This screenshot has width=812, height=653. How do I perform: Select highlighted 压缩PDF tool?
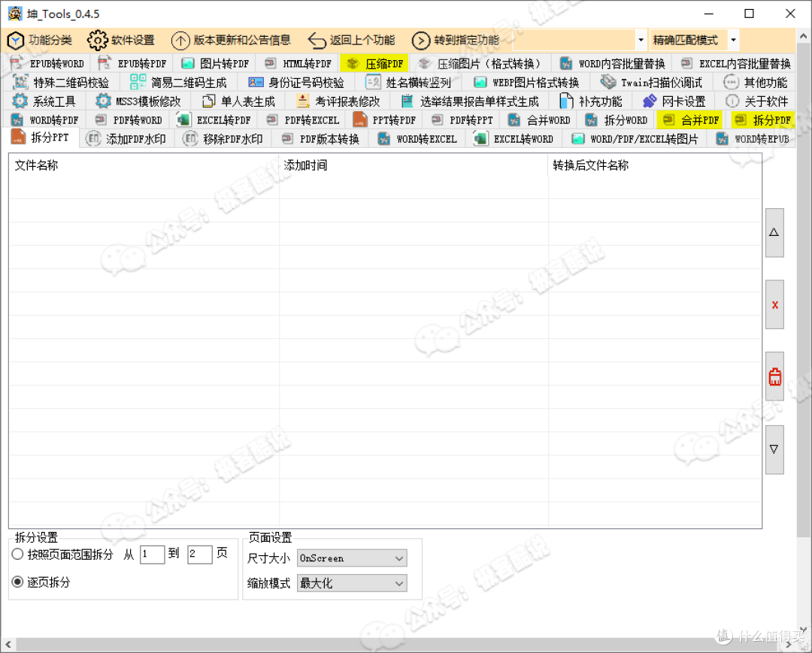pyautogui.click(x=374, y=64)
